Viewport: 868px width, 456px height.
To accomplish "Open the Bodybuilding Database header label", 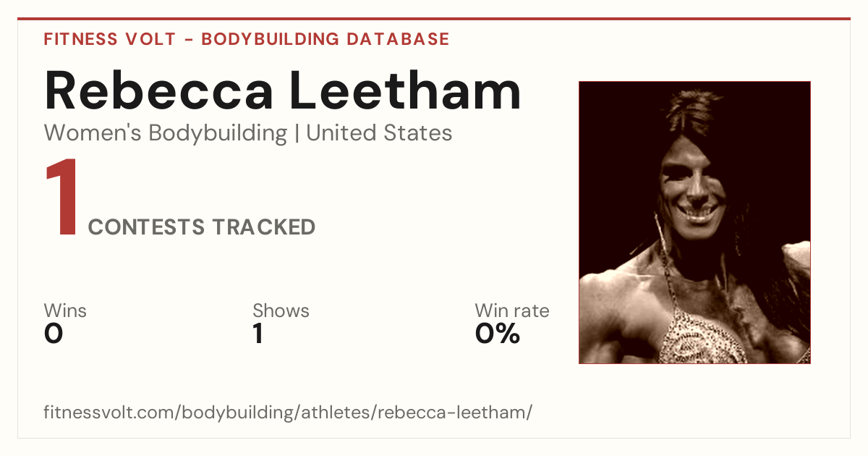I will 325,39.
